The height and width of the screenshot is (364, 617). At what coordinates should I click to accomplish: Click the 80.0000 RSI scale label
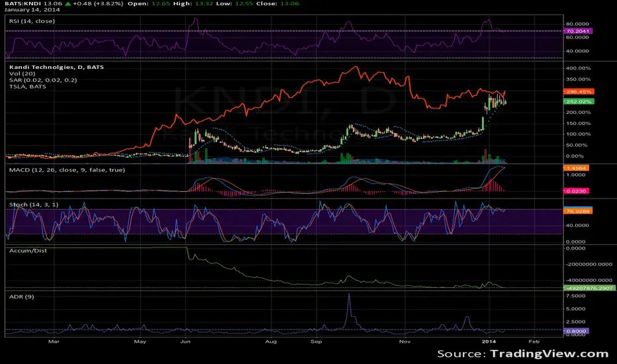tap(577, 24)
